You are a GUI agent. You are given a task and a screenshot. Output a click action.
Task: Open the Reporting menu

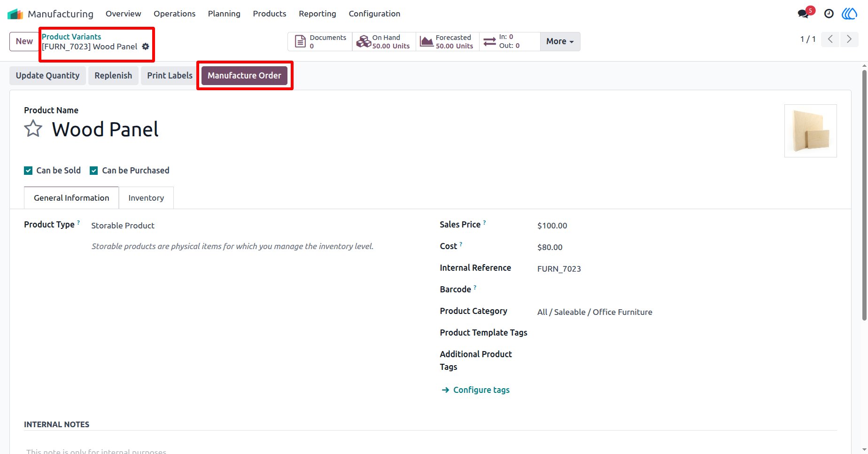click(x=318, y=14)
